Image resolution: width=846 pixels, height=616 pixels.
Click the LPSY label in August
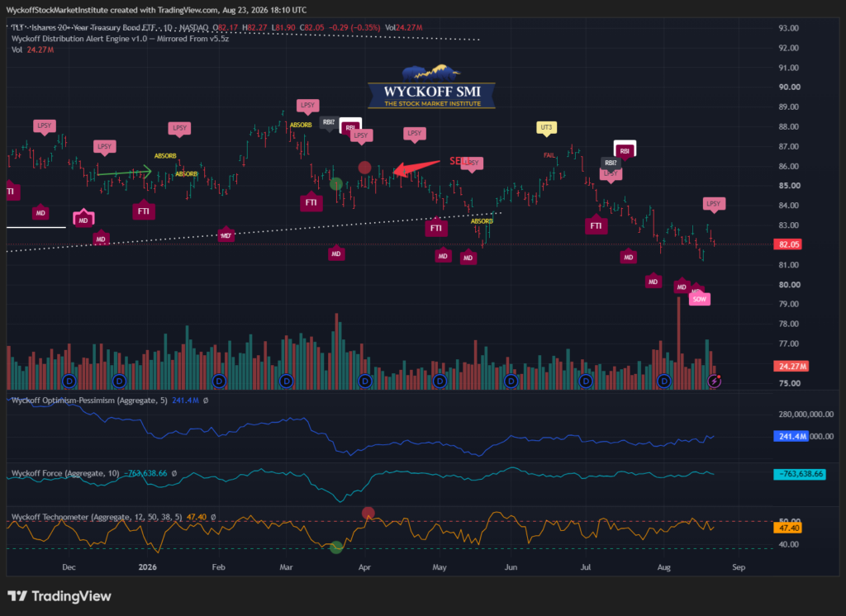[713, 204]
